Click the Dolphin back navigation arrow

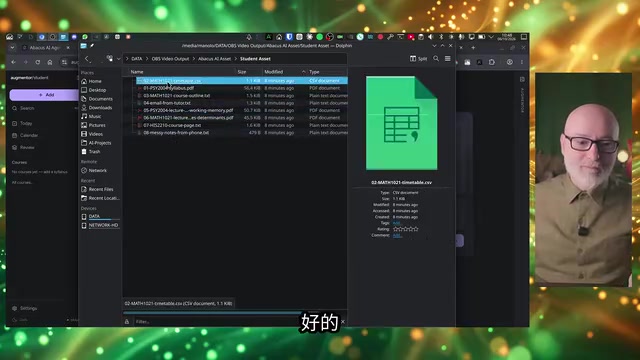[87, 59]
